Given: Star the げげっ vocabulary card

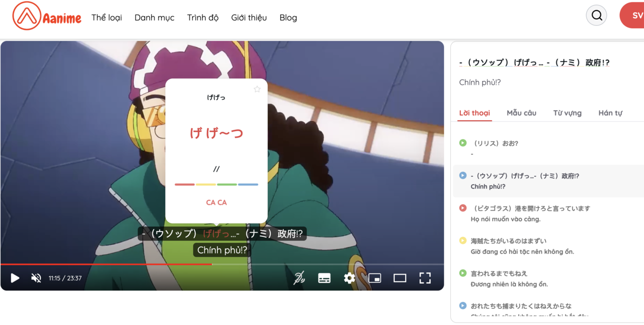Looking at the screenshot, I should (x=257, y=89).
